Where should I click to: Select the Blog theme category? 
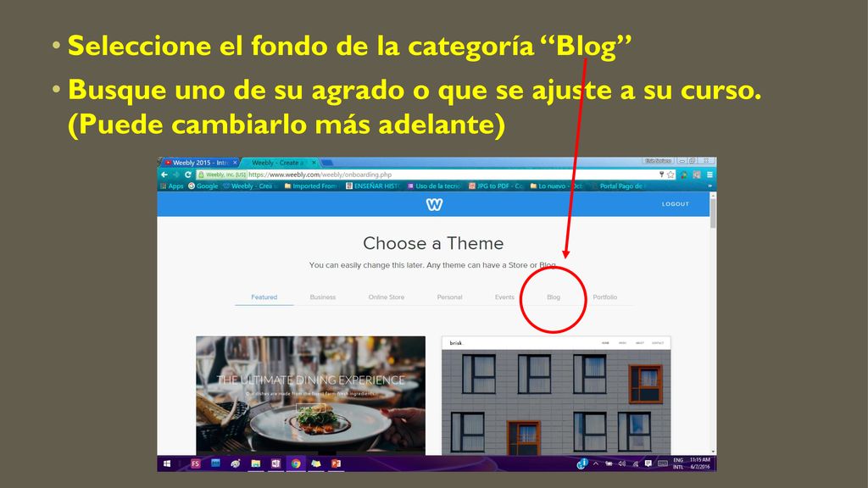554,297
